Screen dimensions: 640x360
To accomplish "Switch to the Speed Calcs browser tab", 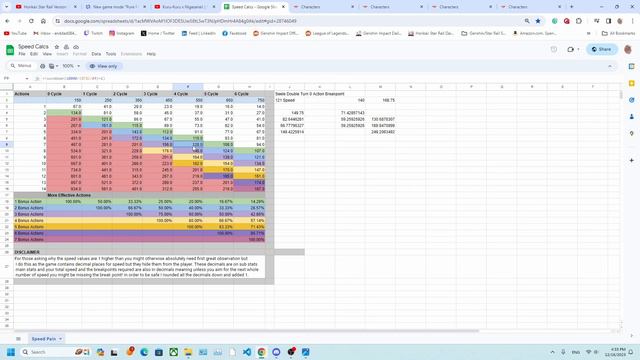I will click(x=255, y=7).
